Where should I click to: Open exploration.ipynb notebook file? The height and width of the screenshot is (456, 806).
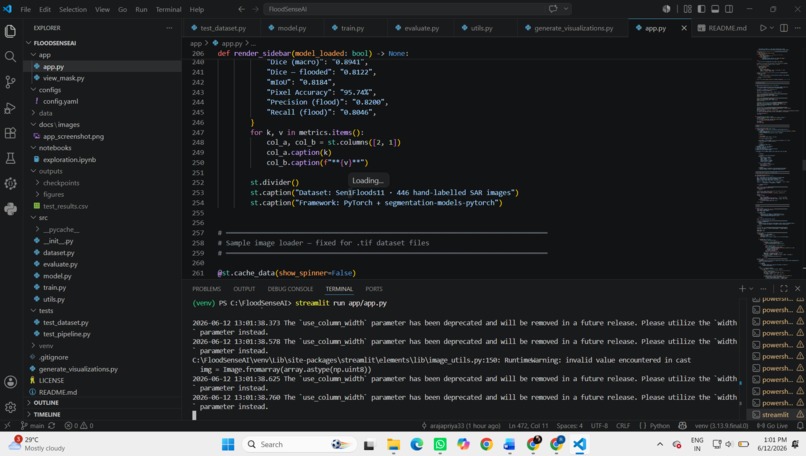point(69,159)
